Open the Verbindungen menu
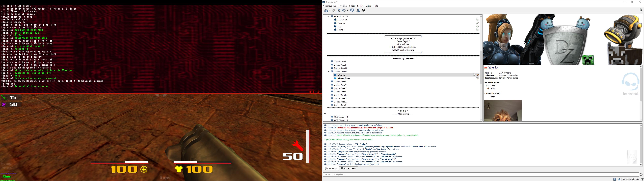This screenshot has height=181, width=644. pos(329,6)
